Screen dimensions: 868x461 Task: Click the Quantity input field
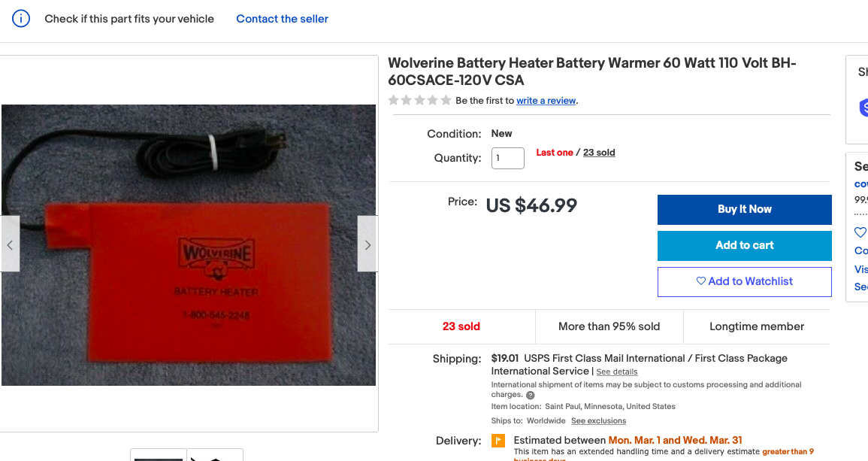[x=507, y=158]
